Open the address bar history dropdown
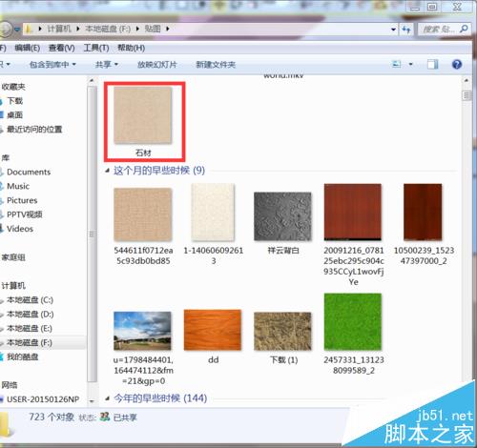 tap(394, 30)
